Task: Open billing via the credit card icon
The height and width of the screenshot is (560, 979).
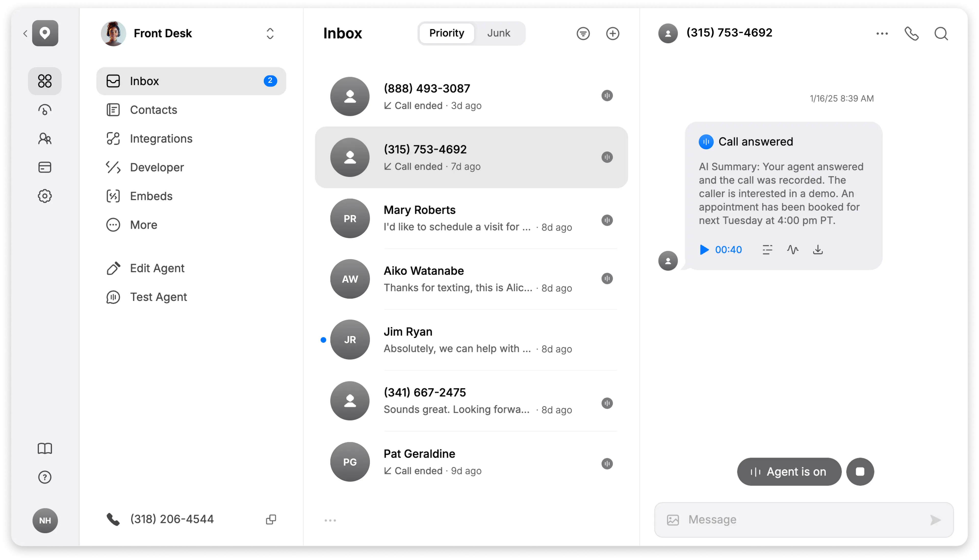Action: point(45,167)
